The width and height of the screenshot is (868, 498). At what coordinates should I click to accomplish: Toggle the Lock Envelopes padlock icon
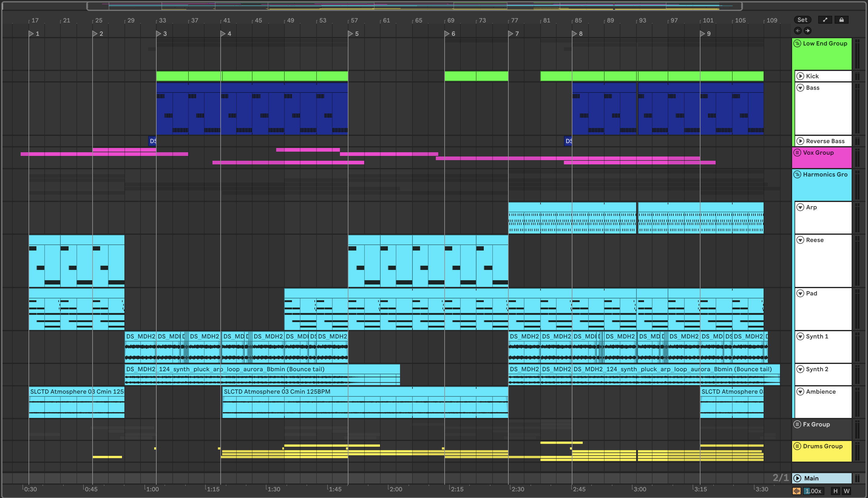coord(841,20)
